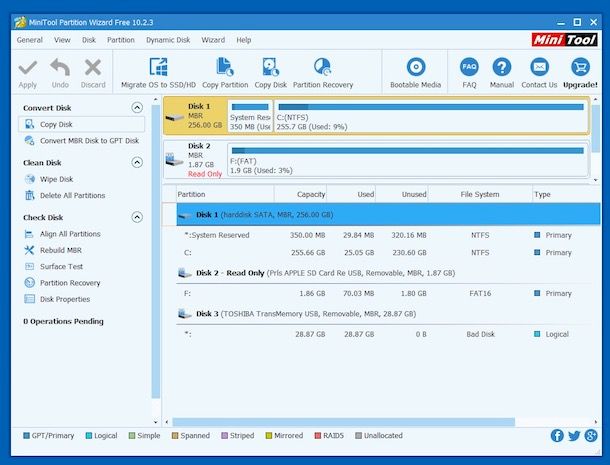Select the System Reserved block in the disk map

pyautogui.click(x=250, y=116)
